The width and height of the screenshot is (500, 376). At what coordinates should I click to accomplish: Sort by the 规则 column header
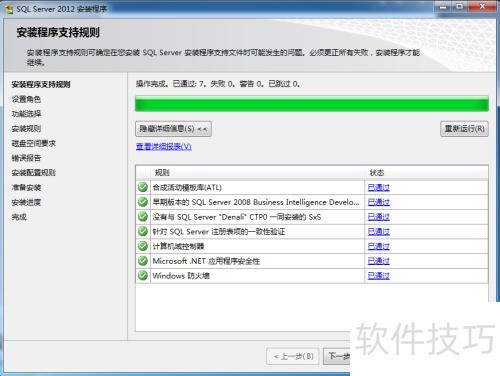pyautogui.click(x=258, y=173)
